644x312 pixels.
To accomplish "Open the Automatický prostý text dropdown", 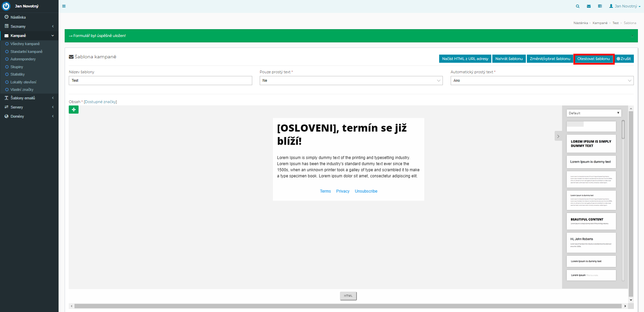I will [542, 80].
